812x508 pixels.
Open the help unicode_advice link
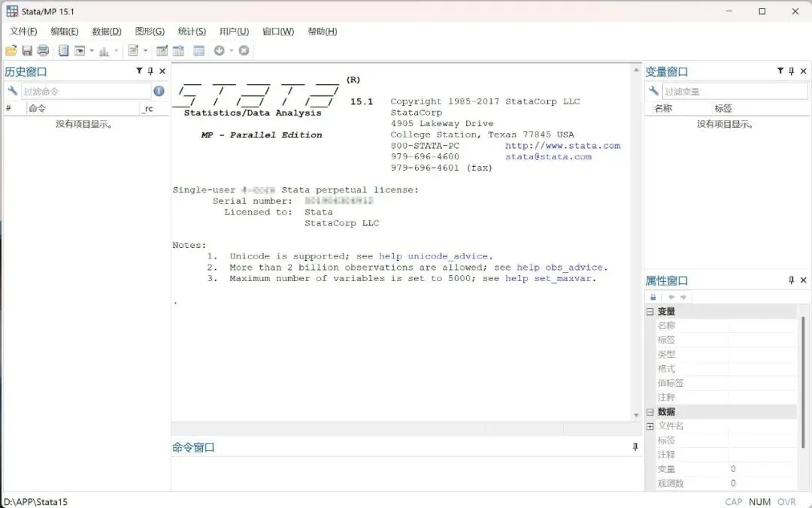pos(434,256)
